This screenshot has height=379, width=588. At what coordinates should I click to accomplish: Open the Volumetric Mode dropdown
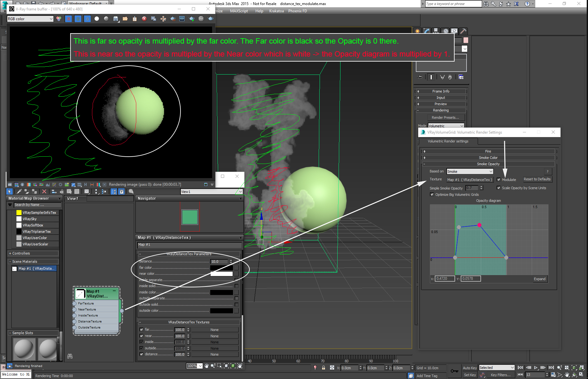coord(446,126)
